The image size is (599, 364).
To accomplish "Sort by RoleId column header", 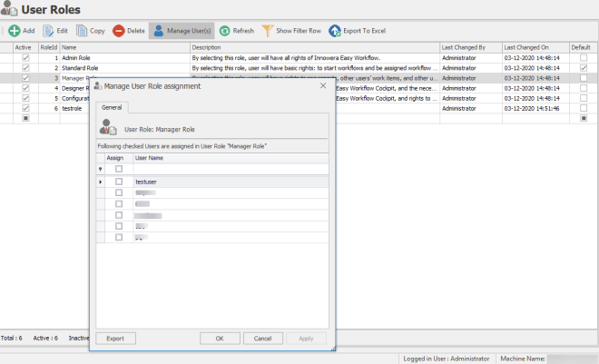I will click(x=49, y=47).
